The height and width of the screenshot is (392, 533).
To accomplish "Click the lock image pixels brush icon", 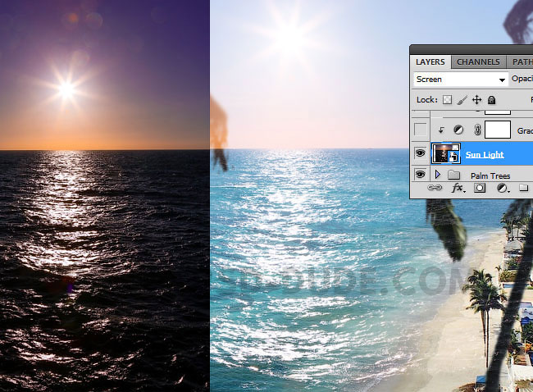I will [x=462, y=100].
